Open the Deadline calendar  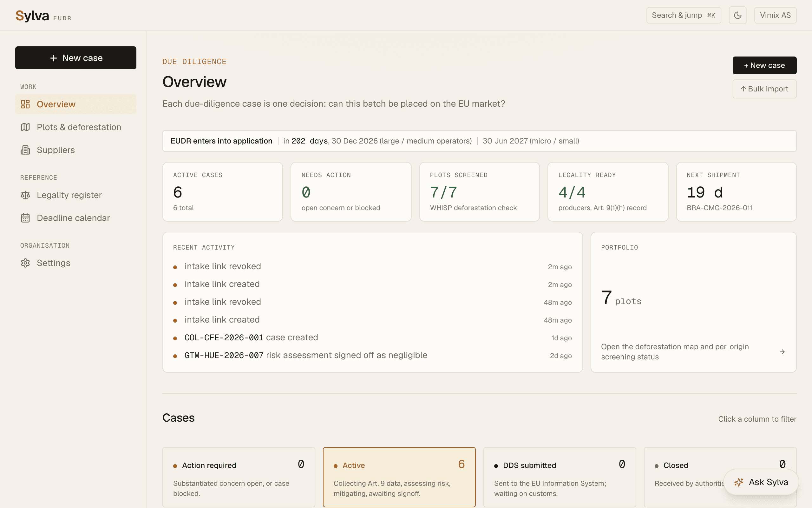coord(75,218)
